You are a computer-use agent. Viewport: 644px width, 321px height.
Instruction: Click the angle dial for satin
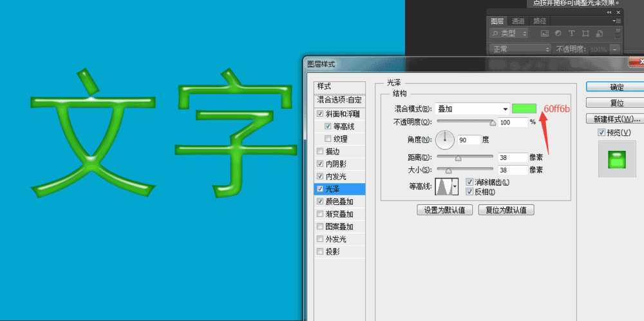pyautogui.click(x=445, y=139)
